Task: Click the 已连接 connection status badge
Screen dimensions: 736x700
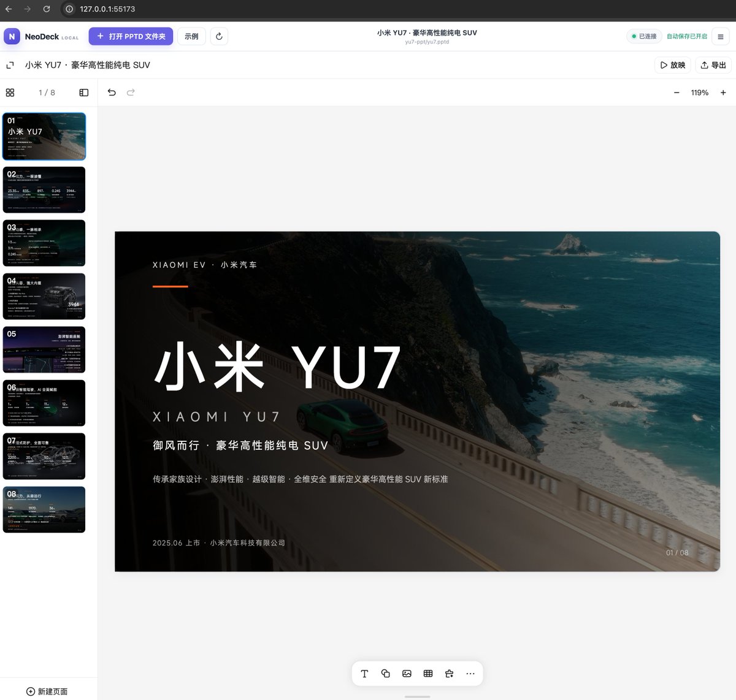Action: point(644,36)
